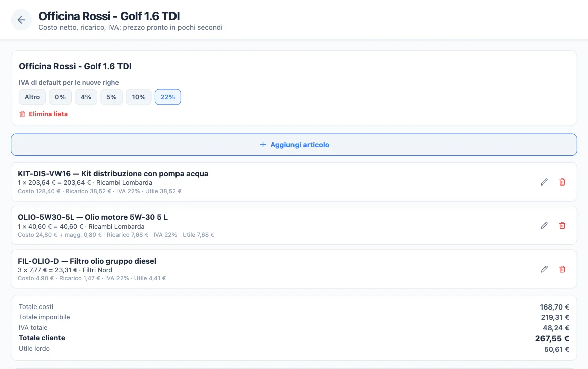The height and width of the screenshot is (369, 588).
Task: Click the Totale imponibile value 219,31 €
Action: [x=555, y=317]
